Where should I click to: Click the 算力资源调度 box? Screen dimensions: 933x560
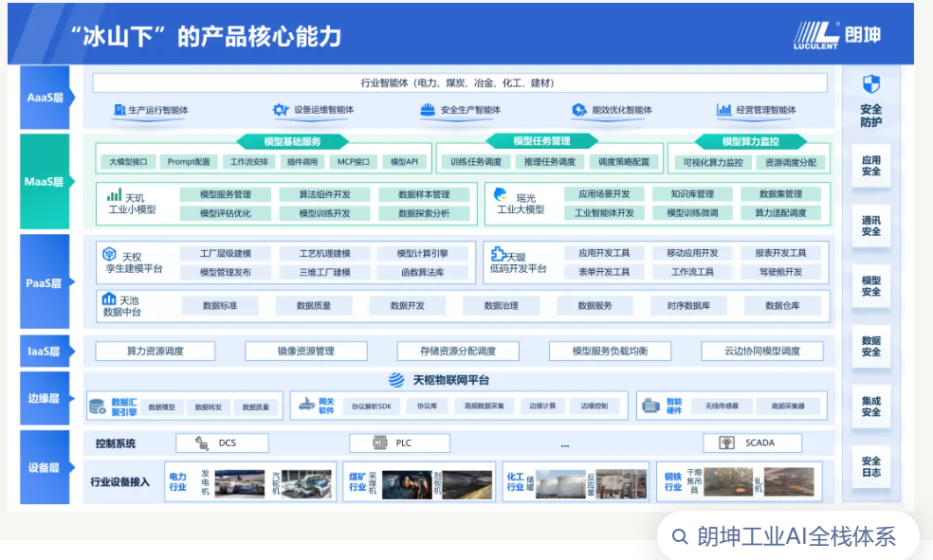click(x=155, y=352)
